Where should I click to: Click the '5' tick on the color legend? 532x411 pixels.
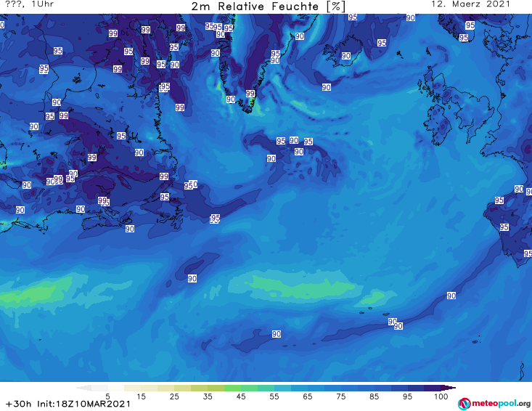pyautogui.click(x=107, y=396)
